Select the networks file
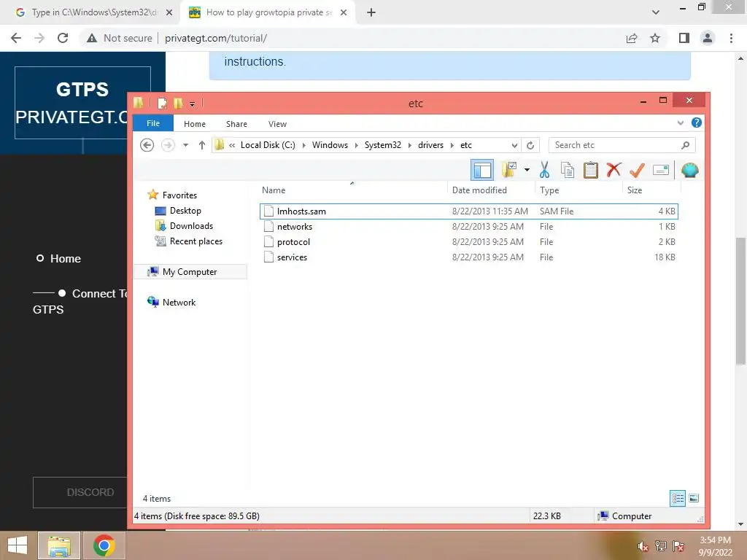 (x=469, y=227)
